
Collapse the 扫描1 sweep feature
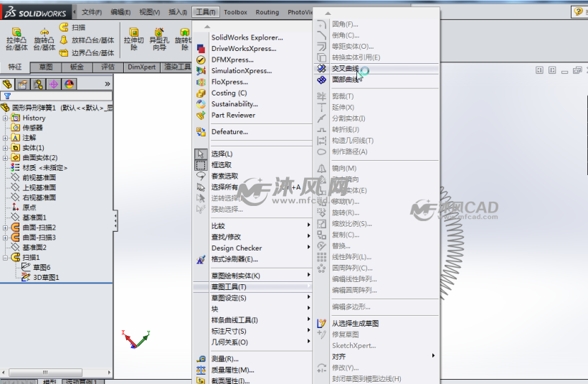pyautogui.click(x=6, y=257)
